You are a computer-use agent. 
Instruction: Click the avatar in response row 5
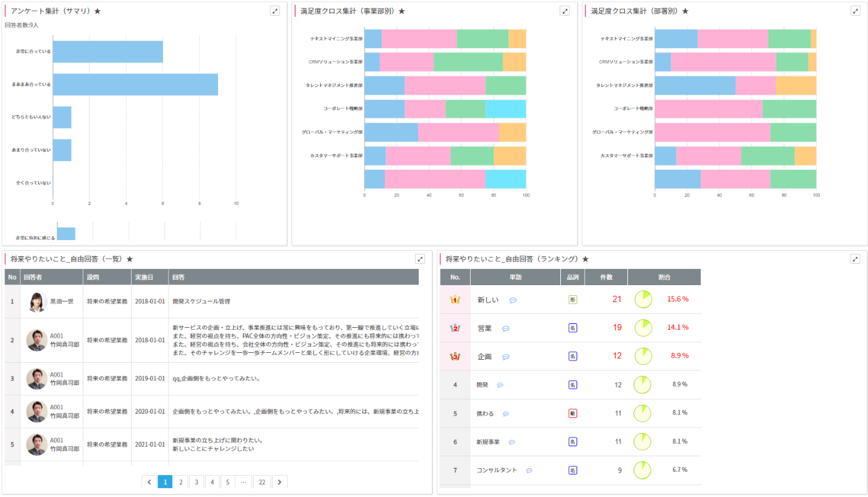point(37,444)
